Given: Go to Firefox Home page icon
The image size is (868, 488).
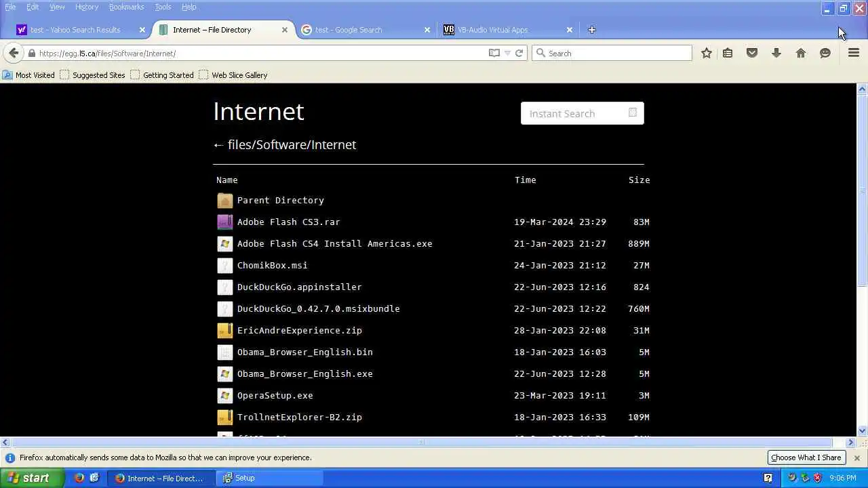Looking at the screenshot, I should click(x=801, y=53).
